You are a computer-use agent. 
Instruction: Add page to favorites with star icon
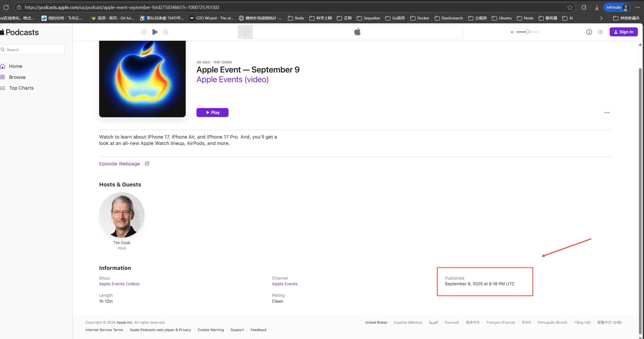click(x=570, y=7)
